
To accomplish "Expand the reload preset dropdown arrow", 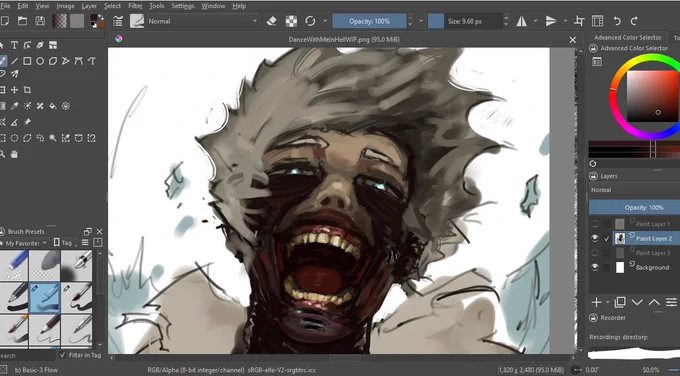I will [x=325, y=21].
